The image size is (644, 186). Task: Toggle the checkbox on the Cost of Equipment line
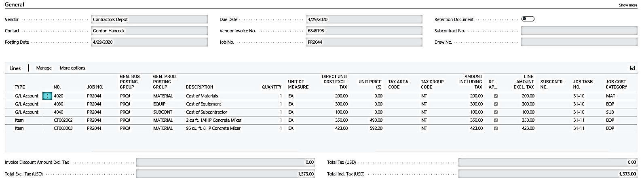click(496, 104)
